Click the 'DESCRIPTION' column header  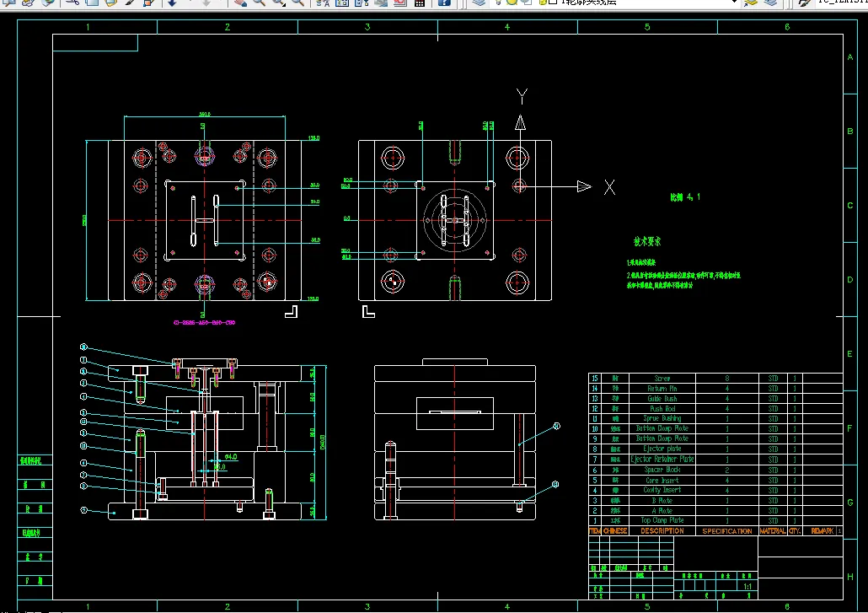[662, 531]
